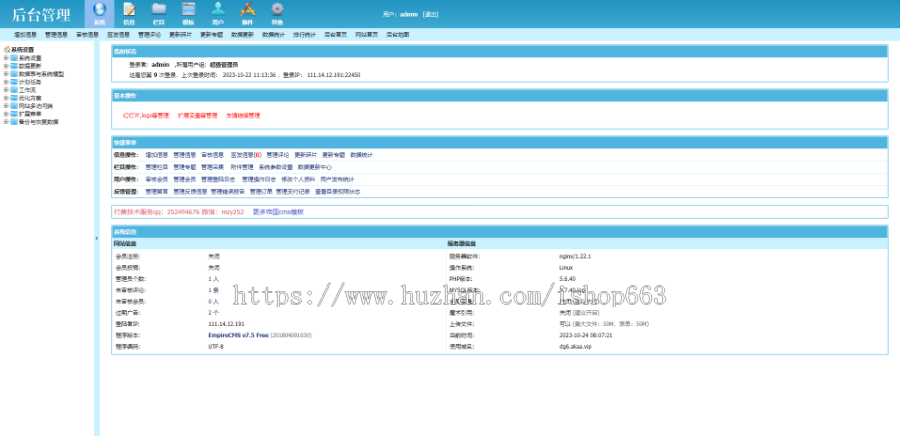The image size is (900, 436).
Task: Collapse the left sidebar using the small arrow handle
Action: point(96,238)
